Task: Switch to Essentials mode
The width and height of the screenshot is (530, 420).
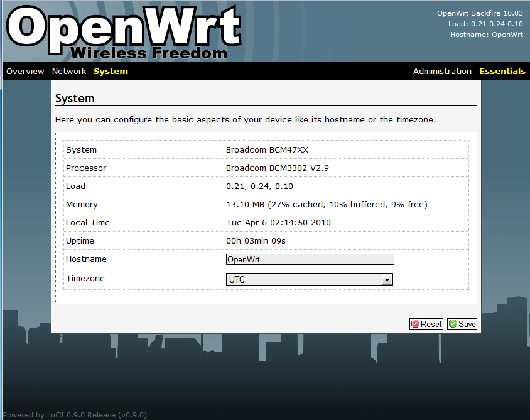Action: 502,72
